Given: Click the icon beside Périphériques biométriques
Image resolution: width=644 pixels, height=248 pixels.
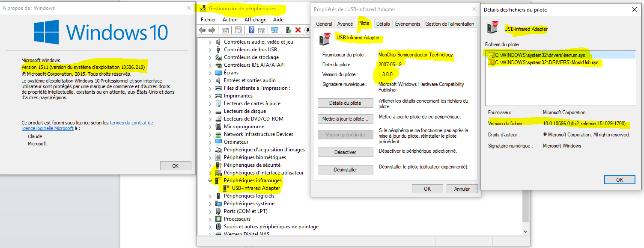Looking at the screenshot, I should tap(218, 157).
